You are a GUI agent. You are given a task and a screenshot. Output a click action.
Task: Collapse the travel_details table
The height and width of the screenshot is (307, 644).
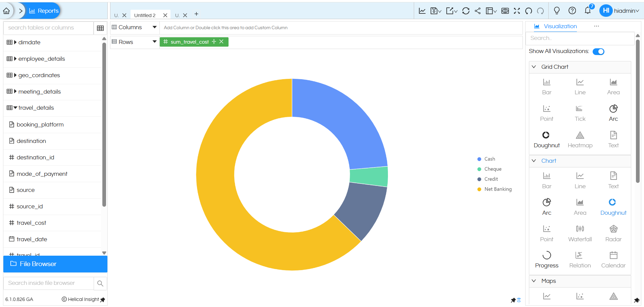(x=15, y=108)
